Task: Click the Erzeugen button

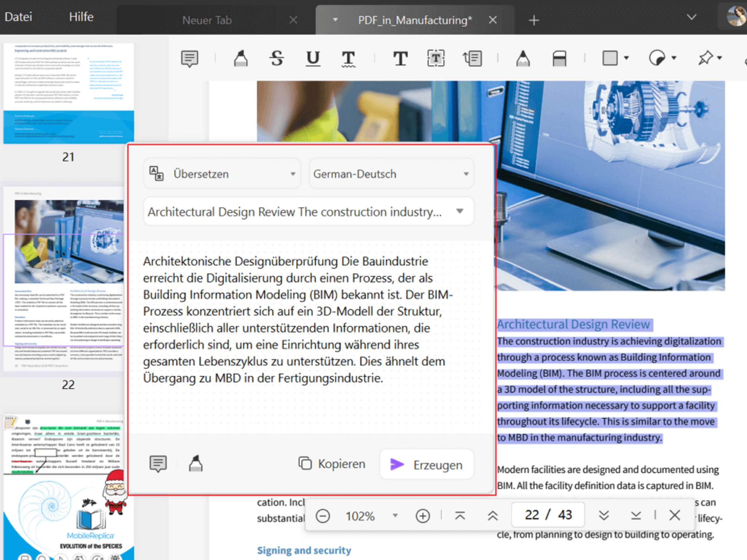Action: click(x=427, y=464)
